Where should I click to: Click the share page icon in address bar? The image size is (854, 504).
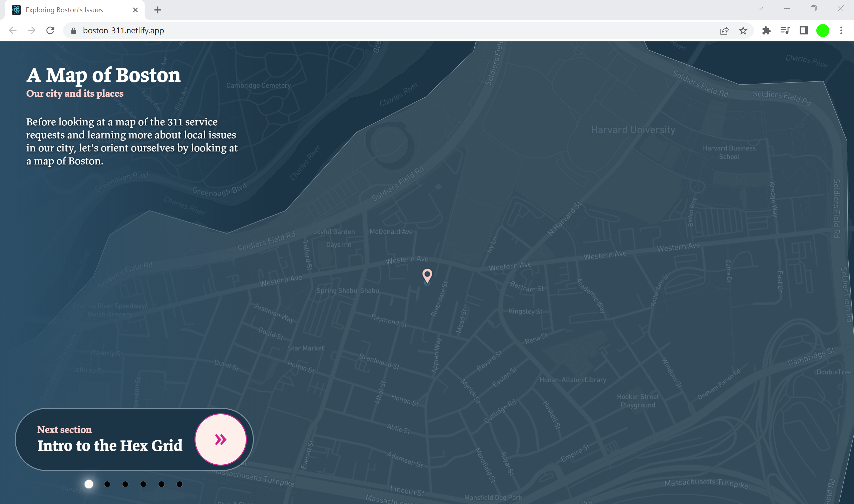[724, 31]
